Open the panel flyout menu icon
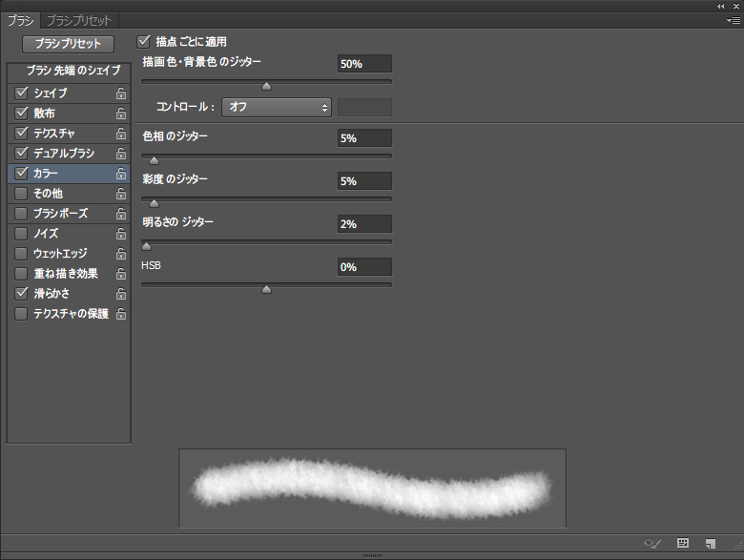 click(x=734, y=20)
